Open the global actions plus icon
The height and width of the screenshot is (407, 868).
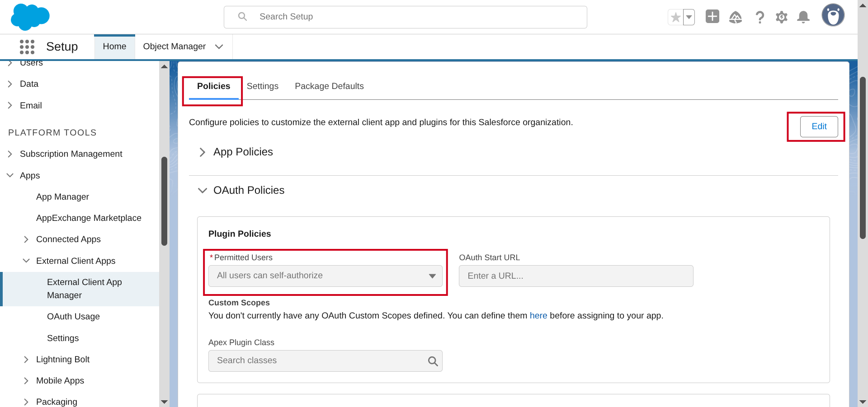712,17
